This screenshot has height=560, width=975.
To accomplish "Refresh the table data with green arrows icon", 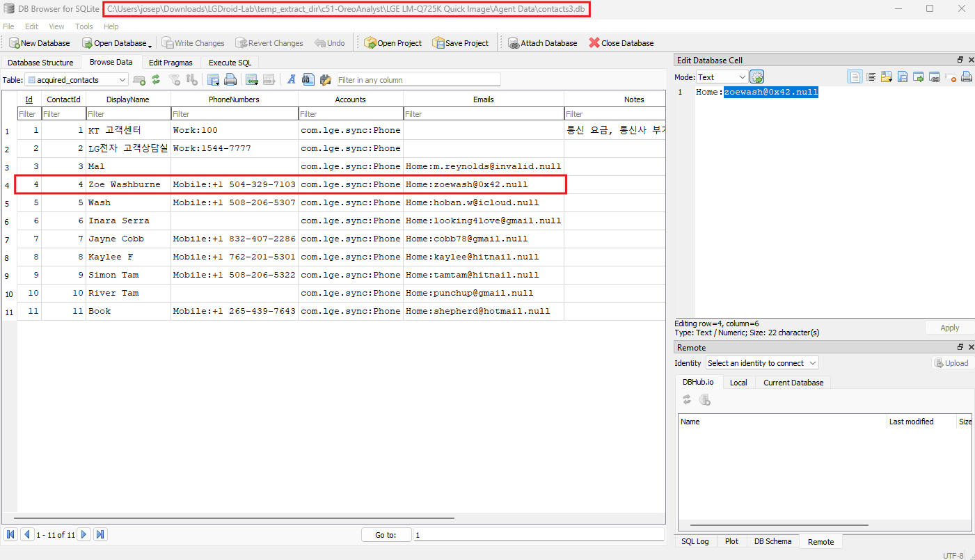I will (x=156, y=80).
